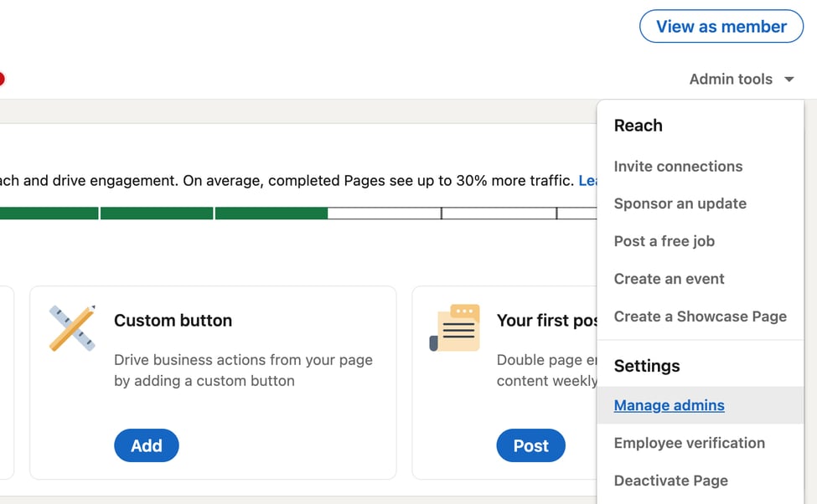Click the red page logo at the left edge

click(x=3, y=78)
